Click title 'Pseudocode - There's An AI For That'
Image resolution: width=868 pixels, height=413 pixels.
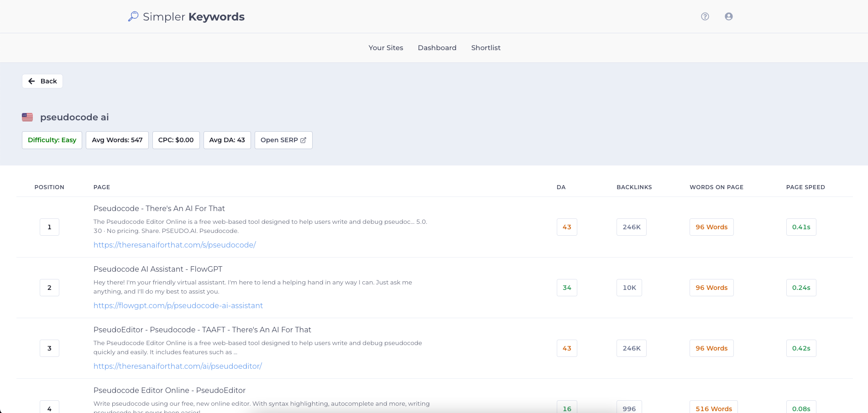pyautogui.click(x=159, y=208)
